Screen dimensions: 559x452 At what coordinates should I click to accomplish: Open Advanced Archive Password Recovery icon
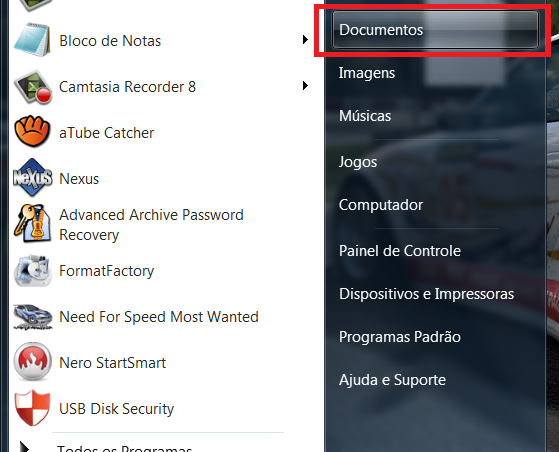32,224
